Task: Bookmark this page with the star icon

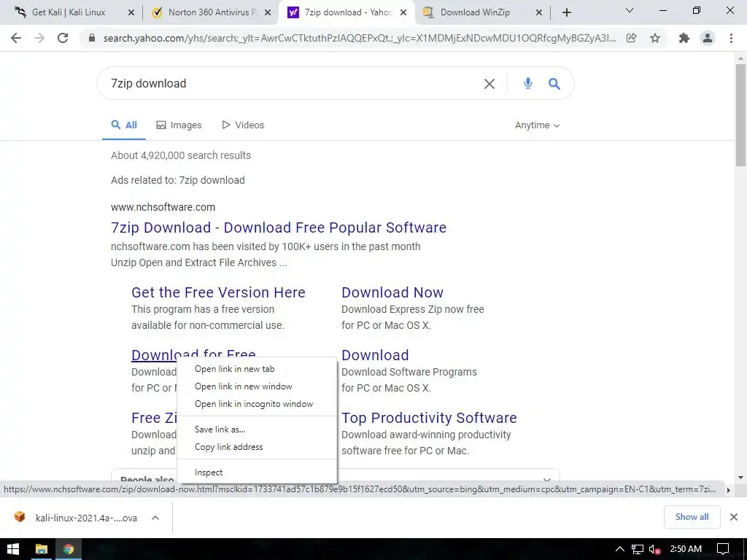Action: (x=655, y=38)
